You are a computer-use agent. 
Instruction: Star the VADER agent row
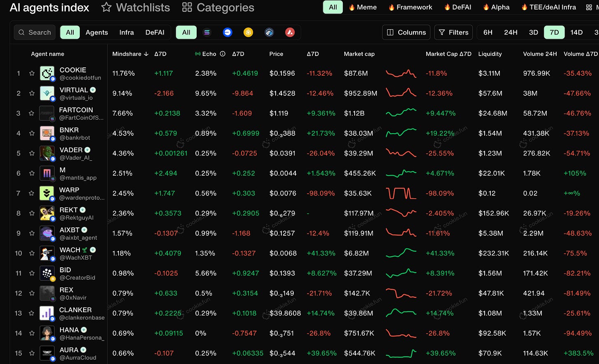(x=32, y=153)
